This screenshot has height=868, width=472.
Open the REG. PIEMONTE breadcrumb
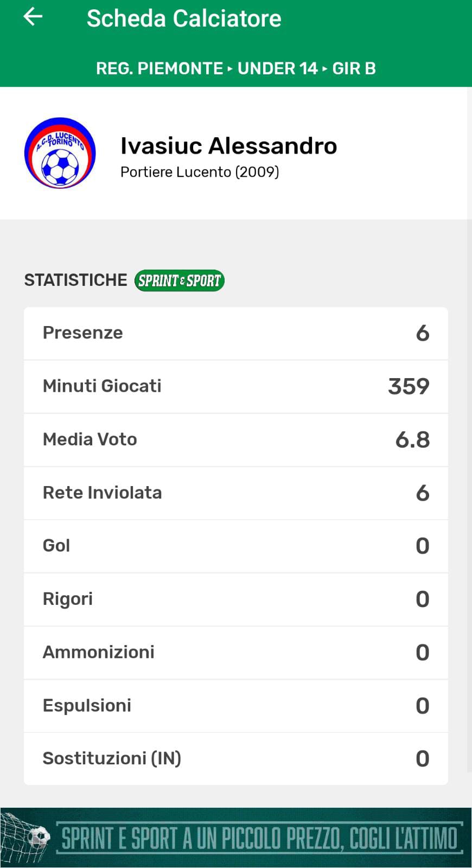click(159, 68)
